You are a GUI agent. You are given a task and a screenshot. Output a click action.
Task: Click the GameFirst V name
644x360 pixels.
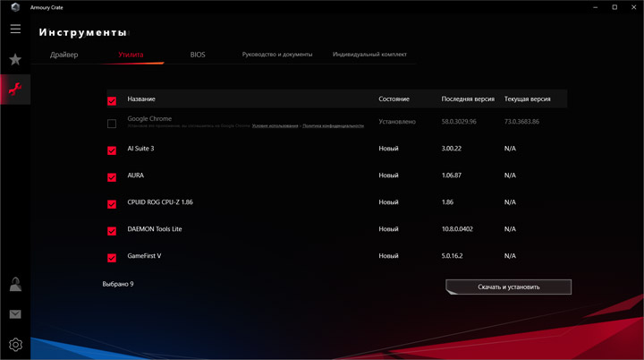point(144,255)
